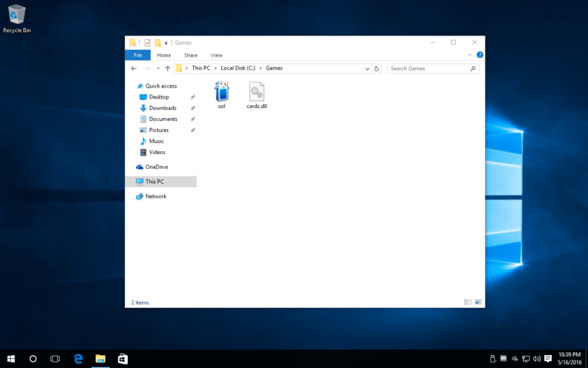The width and height of the screenshot is (588, 368).
Task: Unpin Pictures using its pin icon
Action: click(193, 130)
